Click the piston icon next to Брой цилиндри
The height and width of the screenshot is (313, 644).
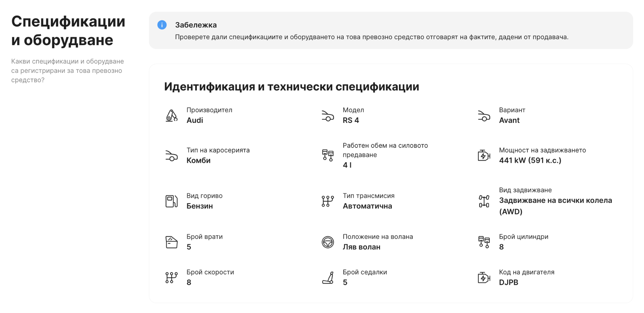(x=484, y=242)
